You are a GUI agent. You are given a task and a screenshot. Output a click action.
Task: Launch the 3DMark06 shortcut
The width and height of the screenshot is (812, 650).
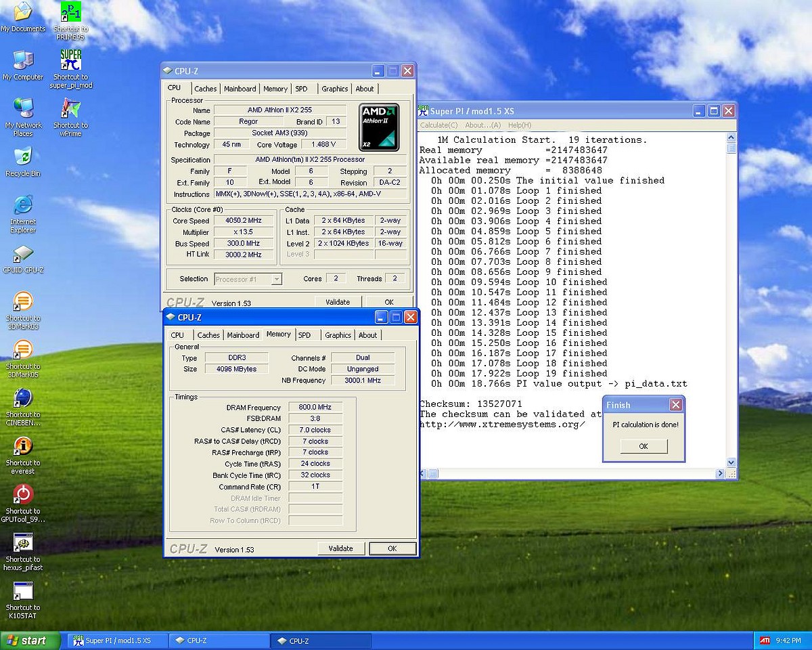22,302
